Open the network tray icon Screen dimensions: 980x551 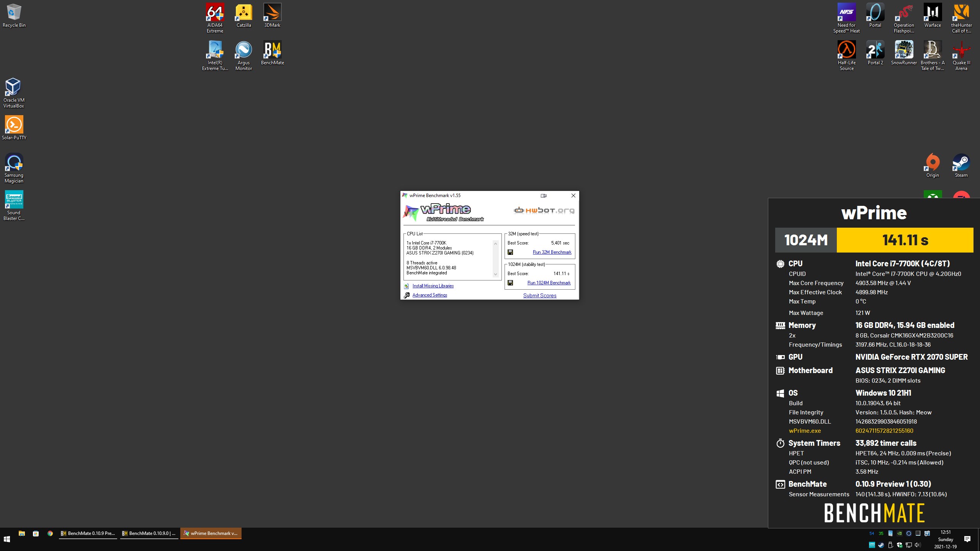(x=909, y=545)
